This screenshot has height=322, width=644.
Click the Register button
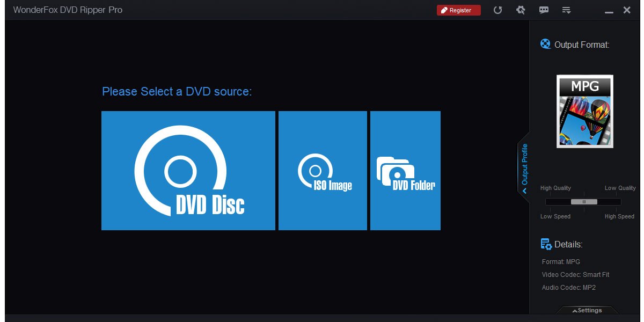(x=458, y=10)
